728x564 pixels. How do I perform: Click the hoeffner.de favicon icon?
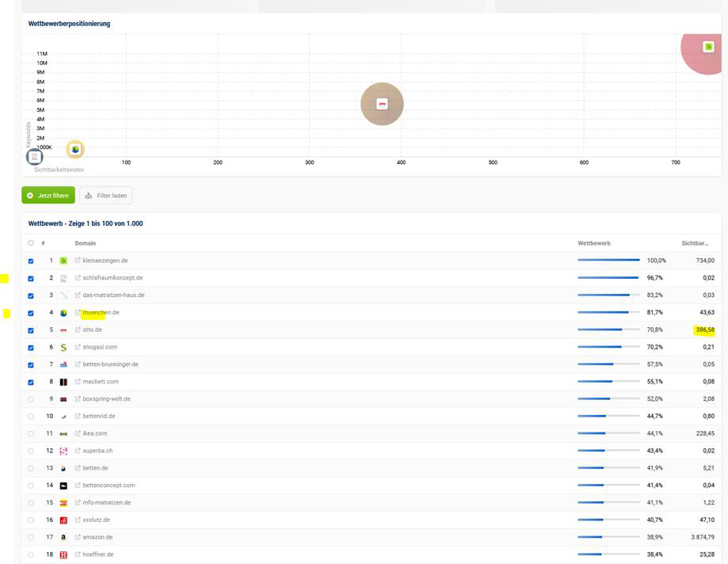pos(63,554)
